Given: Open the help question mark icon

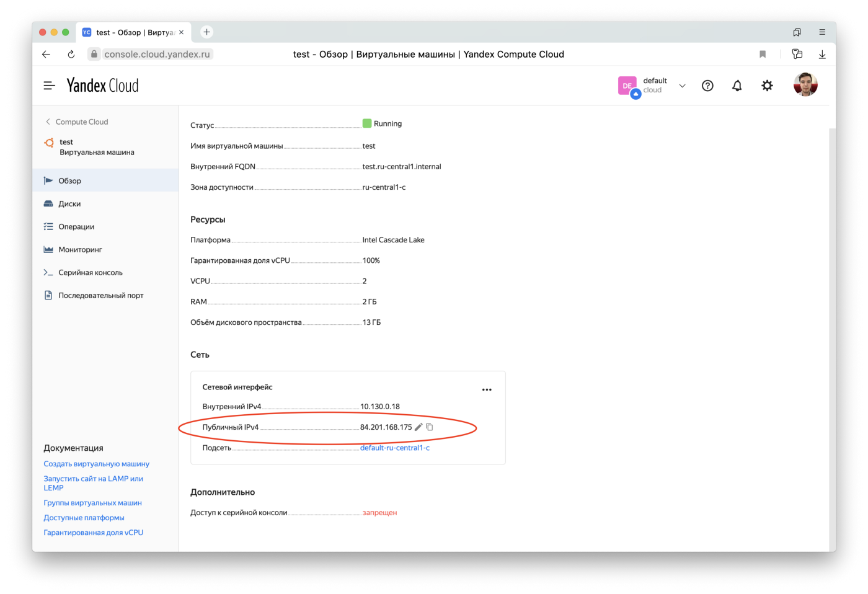Looking at the screenshot, I should (707, 86).
